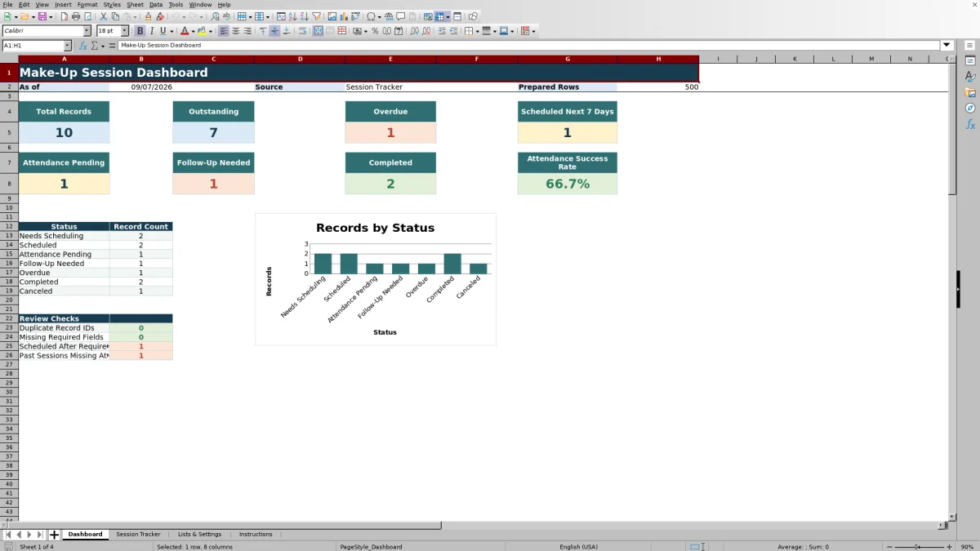This screenshot has height=551, width=980.
Task: Toggle Italic formatting
Action: click(151, 31)
